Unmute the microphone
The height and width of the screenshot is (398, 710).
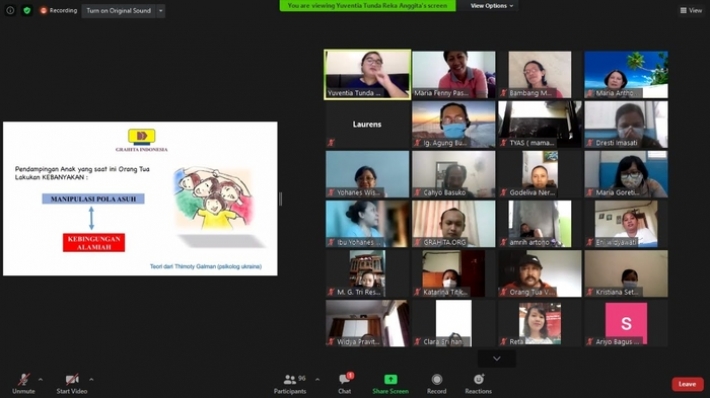(x=24, y=384)
